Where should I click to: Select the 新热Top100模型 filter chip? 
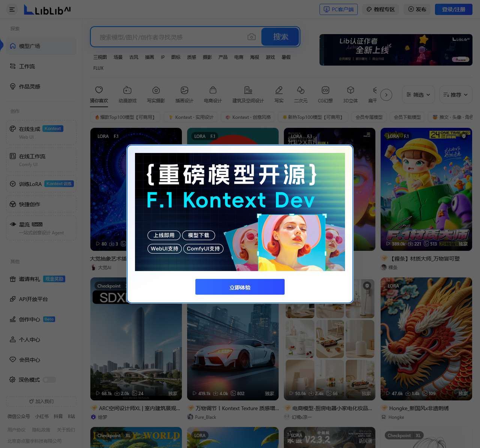[313, 117]
